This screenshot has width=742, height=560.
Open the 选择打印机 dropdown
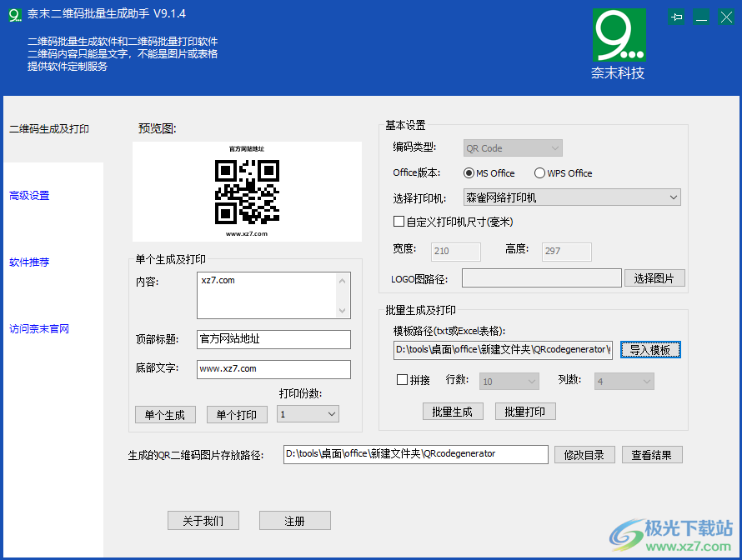pyautogui.click(x=572, y=197)
